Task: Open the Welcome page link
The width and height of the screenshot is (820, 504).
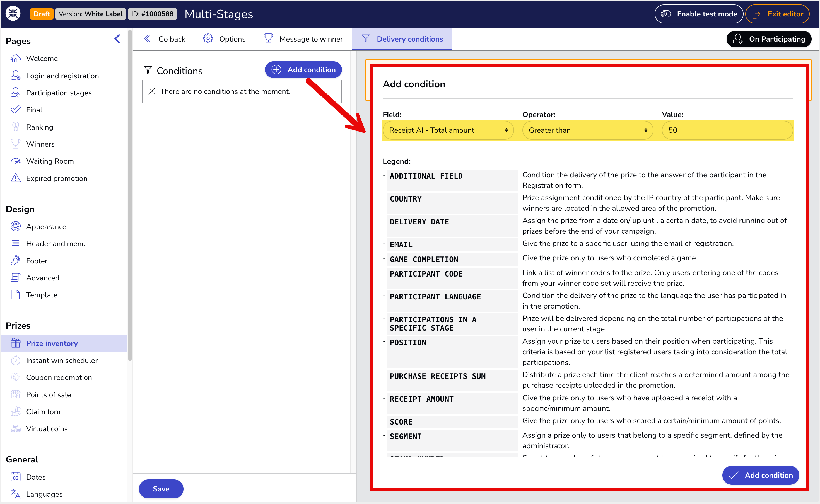Action: (42, 58)
